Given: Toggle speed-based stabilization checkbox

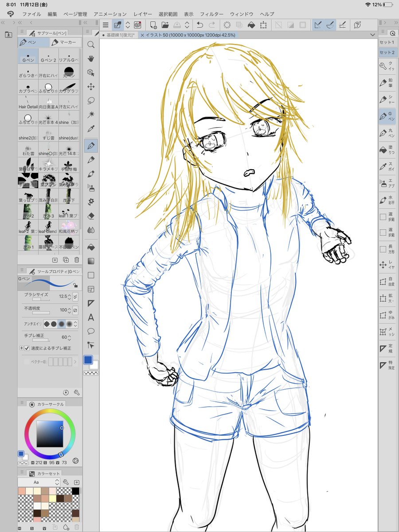Looking at the screenshot, I should (27, 348).
